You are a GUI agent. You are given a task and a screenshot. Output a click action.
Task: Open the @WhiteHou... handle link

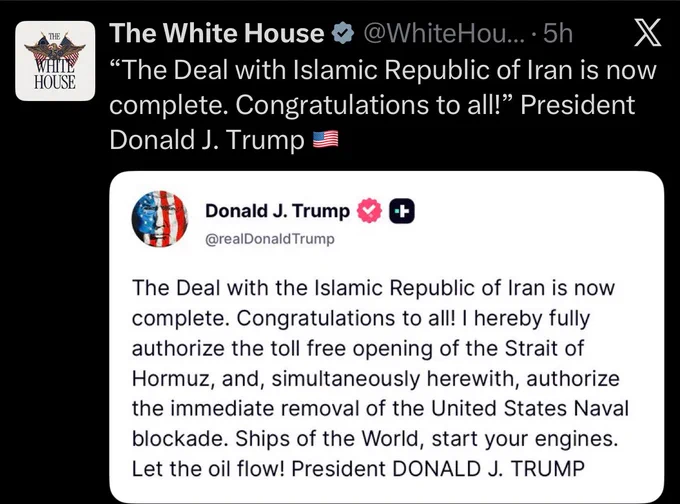444,33
